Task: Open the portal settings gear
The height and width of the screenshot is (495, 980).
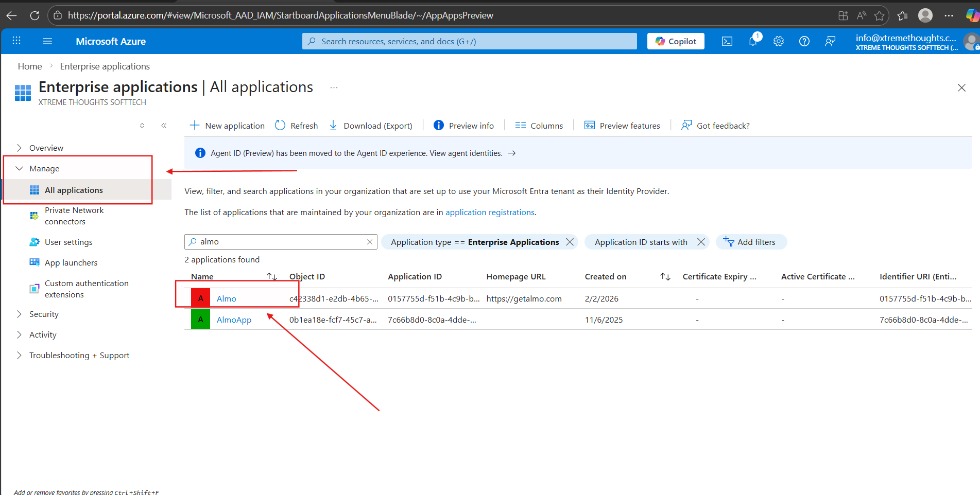Action: coord(778,41)
